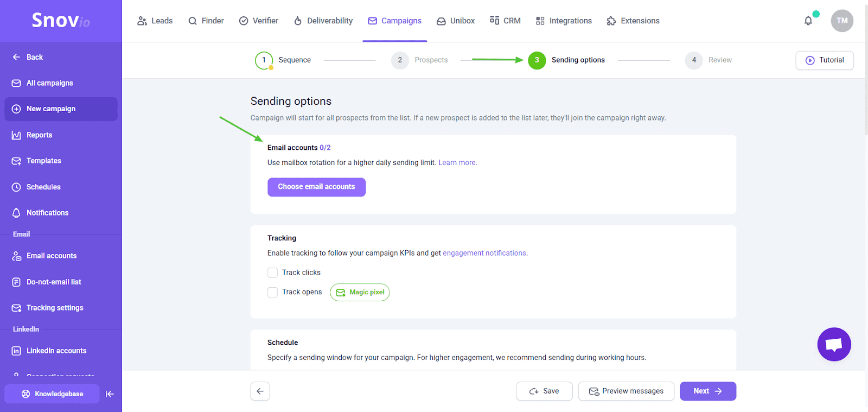Open the Knowledgebase button
This screenshot has height=412, width=868.
click(52, 394)
